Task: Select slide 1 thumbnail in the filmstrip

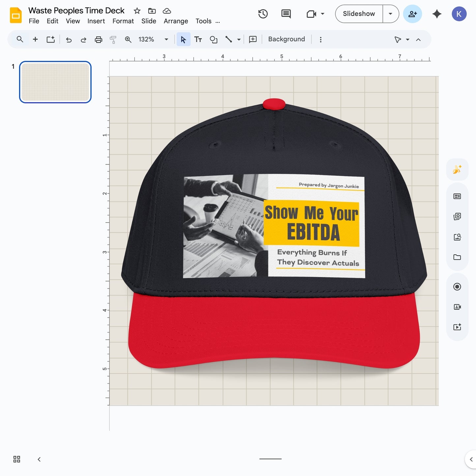Action: [x=55, y=82]
